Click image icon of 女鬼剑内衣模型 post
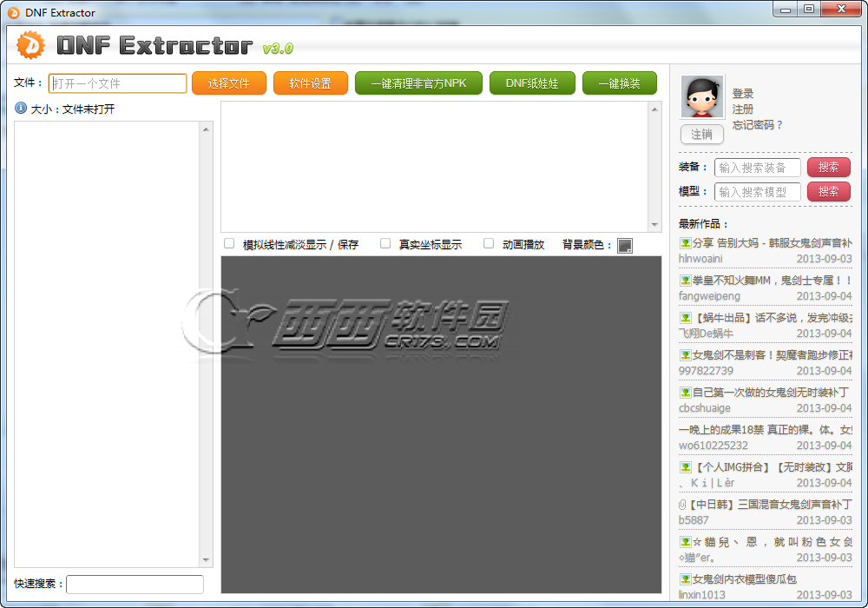The image size is (868, 608). (x=686, y=579)
